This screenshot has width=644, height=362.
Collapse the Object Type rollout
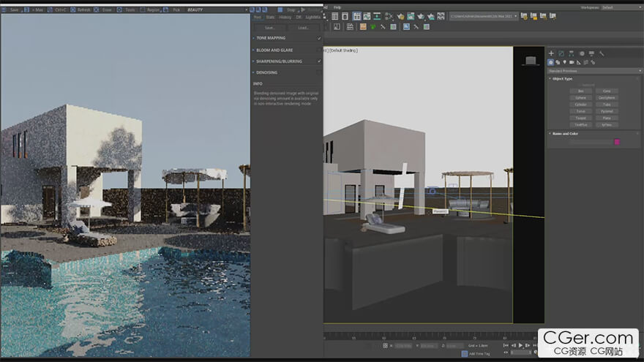[562, 78]
